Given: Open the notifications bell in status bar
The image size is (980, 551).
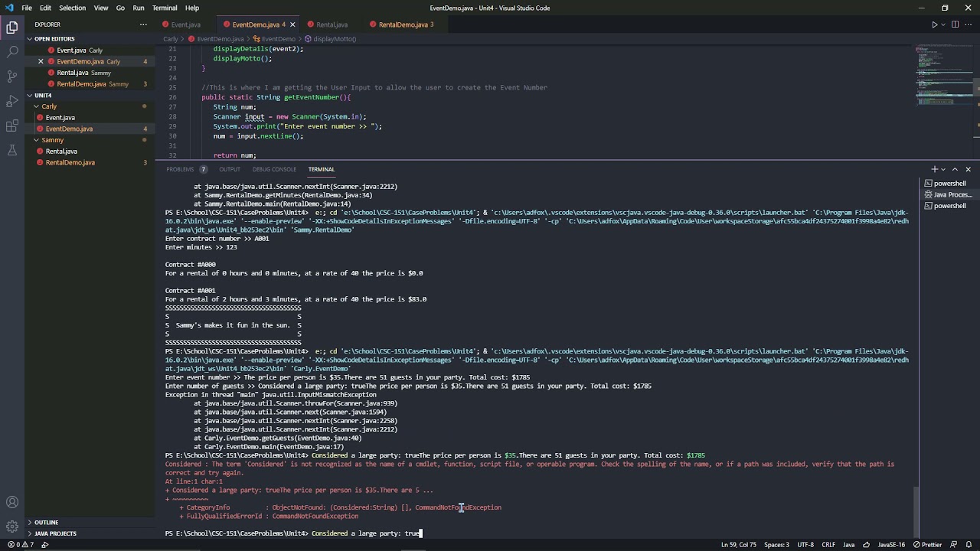Looking at the screenshot, I should pyautogui.click(x=969, y=545).
